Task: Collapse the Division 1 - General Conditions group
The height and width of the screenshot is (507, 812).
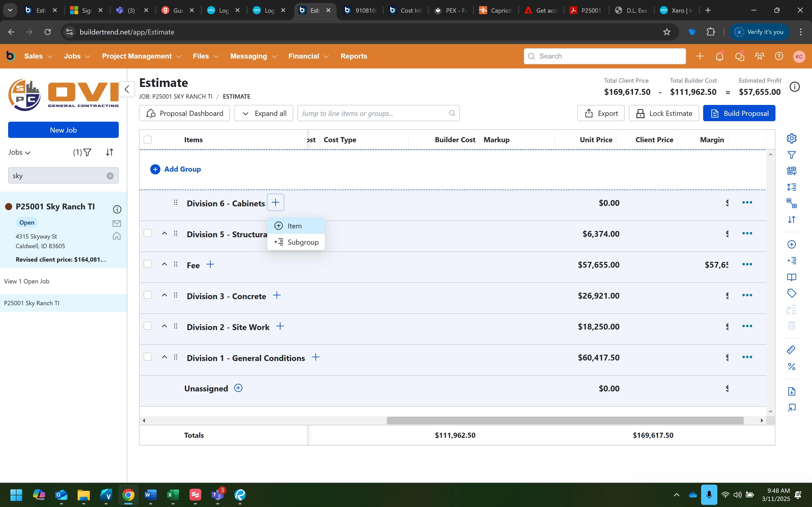Action: pos(164,357)
